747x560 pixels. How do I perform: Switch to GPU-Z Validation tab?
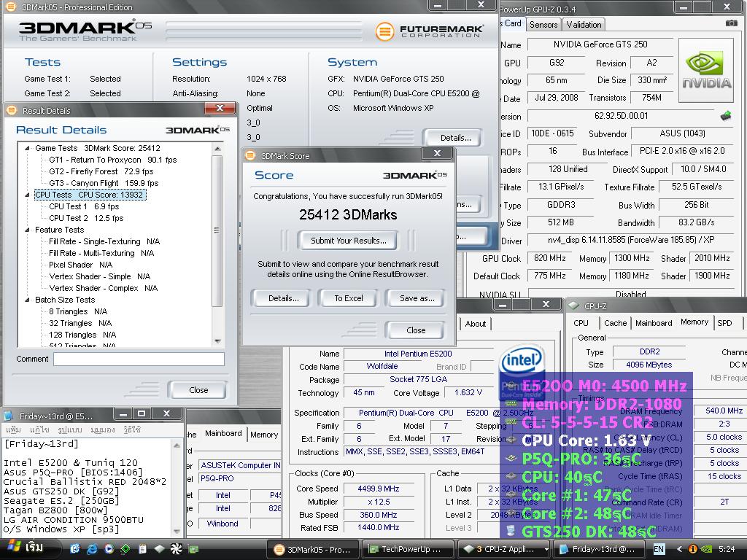click(x=584, y=24)
